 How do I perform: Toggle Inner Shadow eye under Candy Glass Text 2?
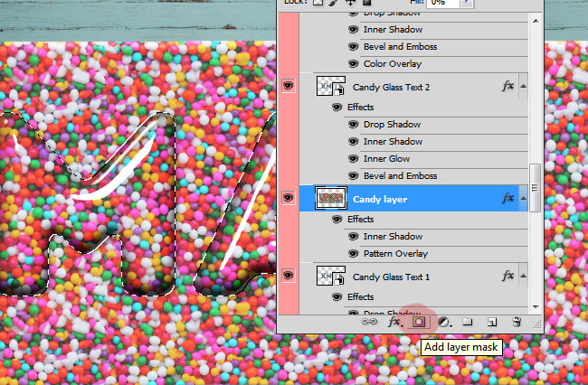coord(353,142)
